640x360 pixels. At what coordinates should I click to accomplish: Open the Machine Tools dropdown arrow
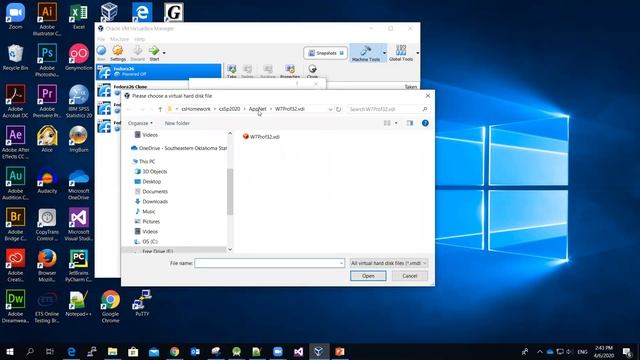(x=384, y=53)
